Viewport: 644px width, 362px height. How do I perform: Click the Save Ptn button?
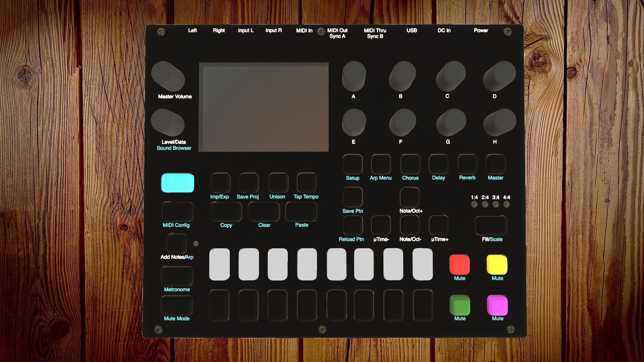(x=353, y=197)
